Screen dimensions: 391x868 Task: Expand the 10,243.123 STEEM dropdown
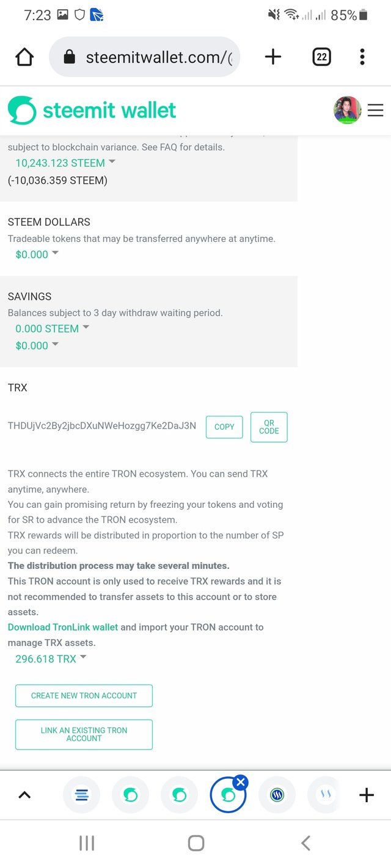pos(65,163)
